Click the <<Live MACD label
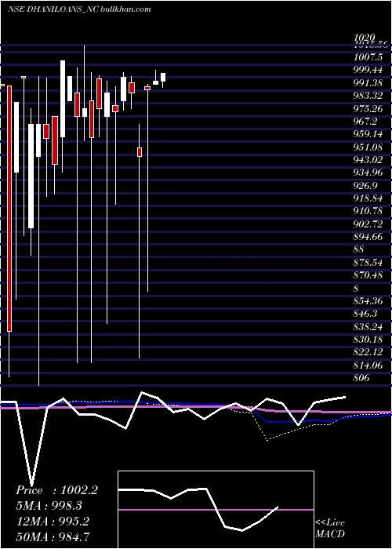Image resolution: width=392 pixels, height=549 pixels. point(330,529)
